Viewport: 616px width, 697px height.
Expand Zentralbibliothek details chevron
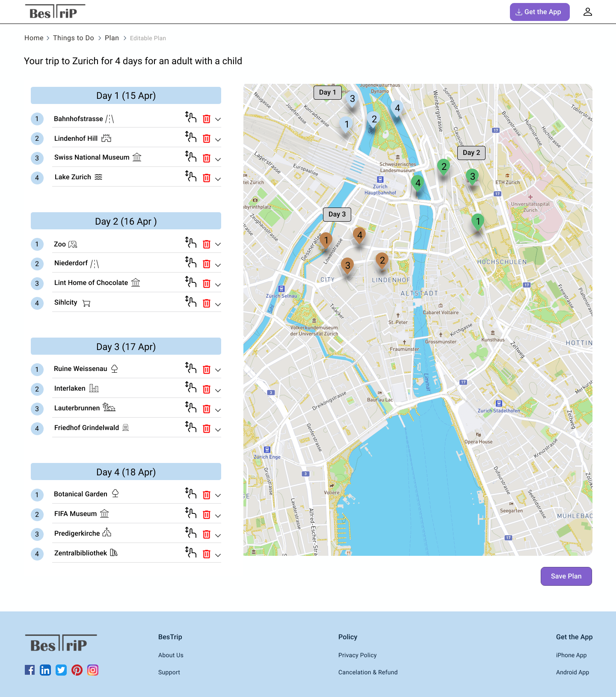point(218,555)
